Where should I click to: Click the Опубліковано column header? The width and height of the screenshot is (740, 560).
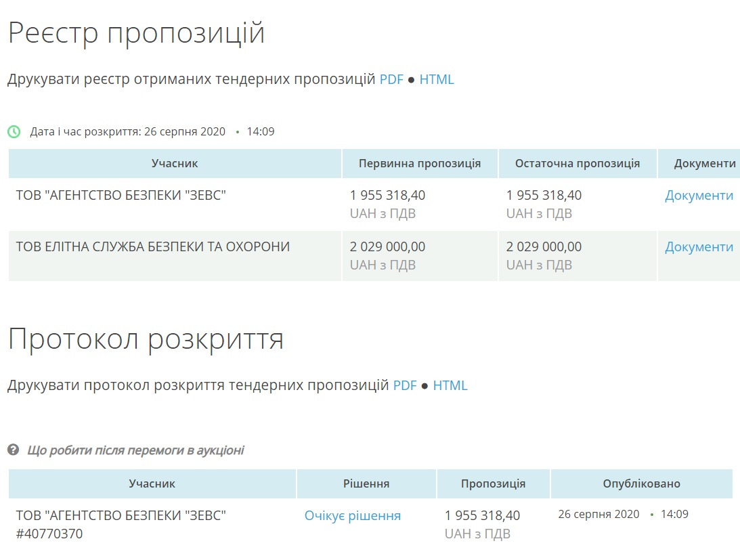(x=641, y=483)
